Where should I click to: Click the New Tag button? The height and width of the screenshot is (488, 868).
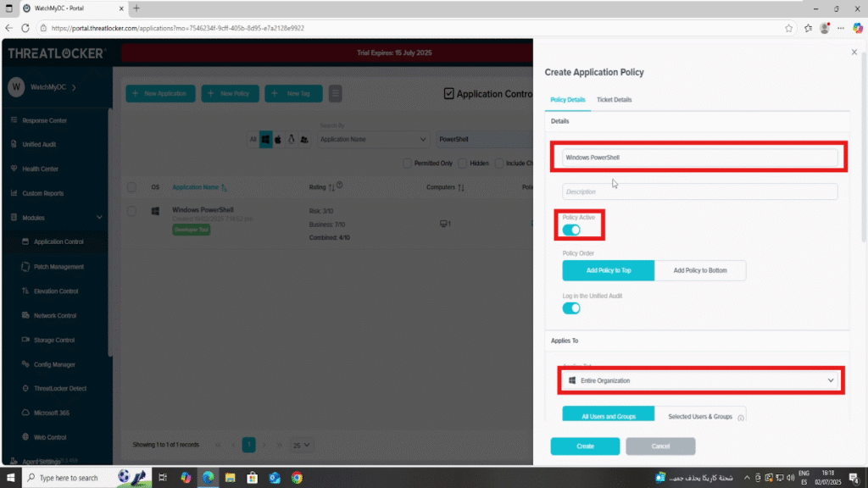point(293,93)
